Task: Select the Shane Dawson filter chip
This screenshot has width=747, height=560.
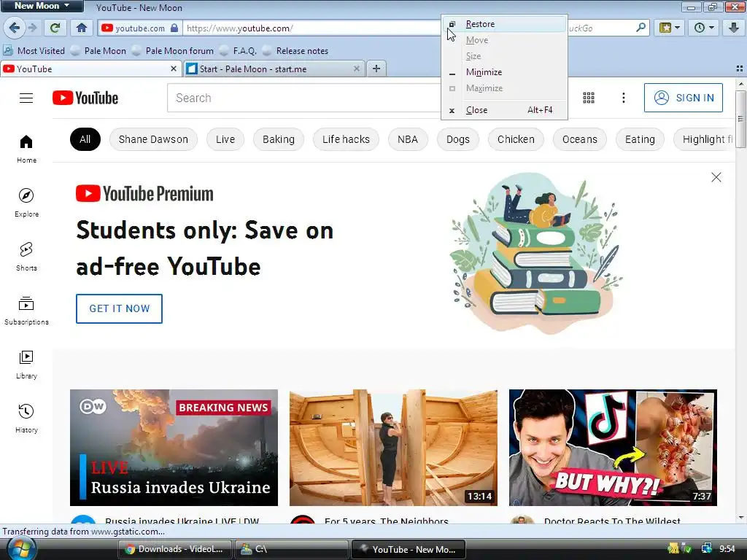Action: click(x=153, y=139)
